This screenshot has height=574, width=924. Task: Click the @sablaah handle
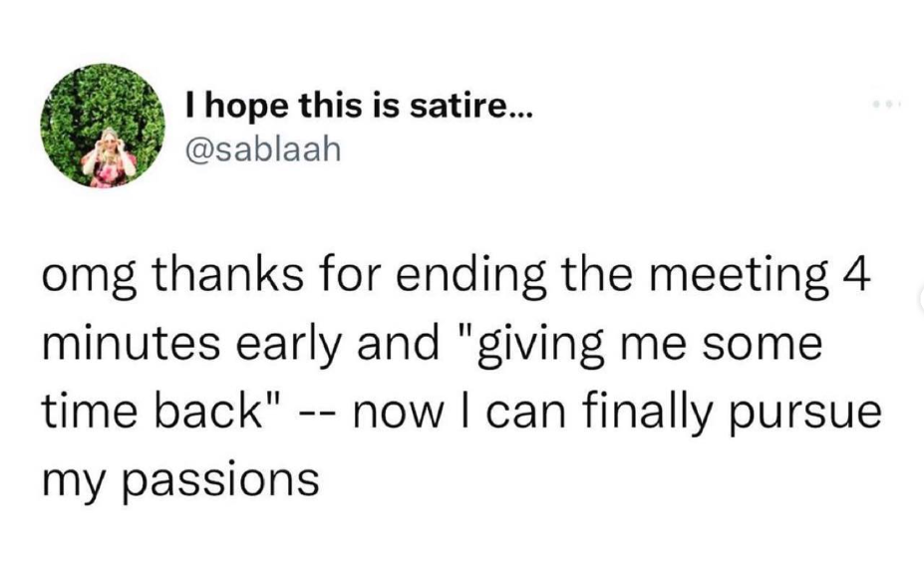click(263, 149)
